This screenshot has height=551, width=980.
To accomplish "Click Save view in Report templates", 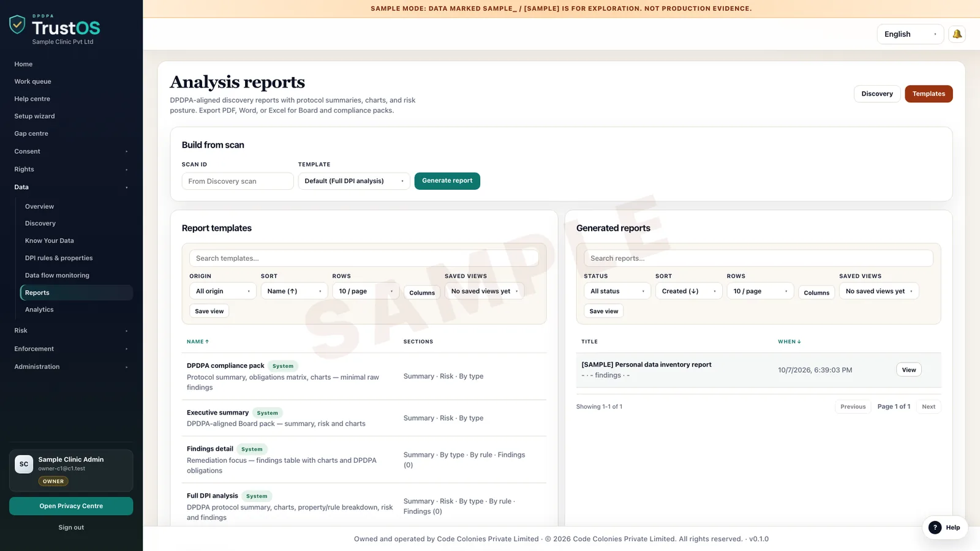I will tap(209, 312).
